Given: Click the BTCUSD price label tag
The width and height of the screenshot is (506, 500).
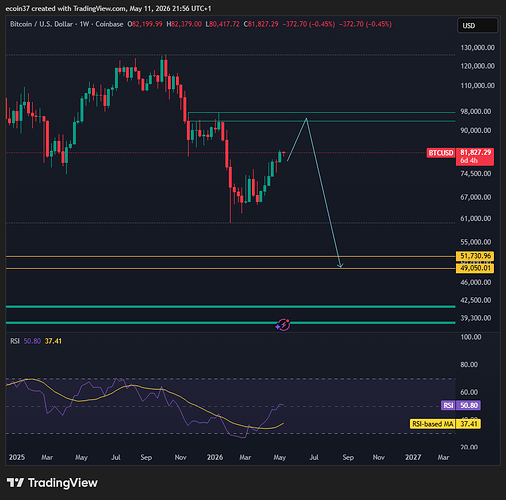Looking at the screenshot, I should [441, 153].
